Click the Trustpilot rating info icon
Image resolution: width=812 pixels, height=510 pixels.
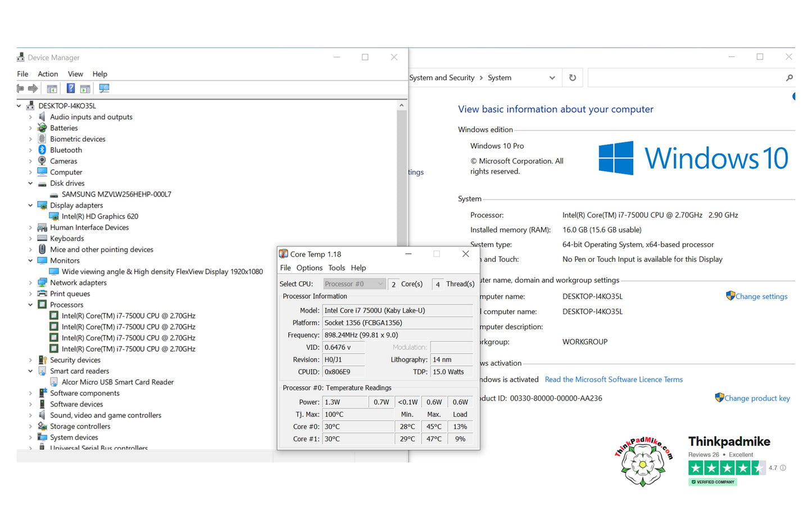[x=783, y=467]
